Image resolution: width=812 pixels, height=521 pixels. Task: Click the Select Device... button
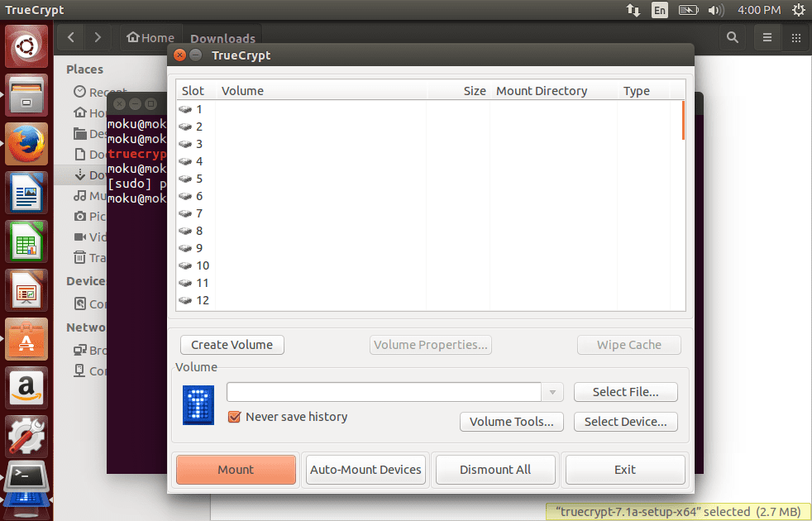pos(626,422)
